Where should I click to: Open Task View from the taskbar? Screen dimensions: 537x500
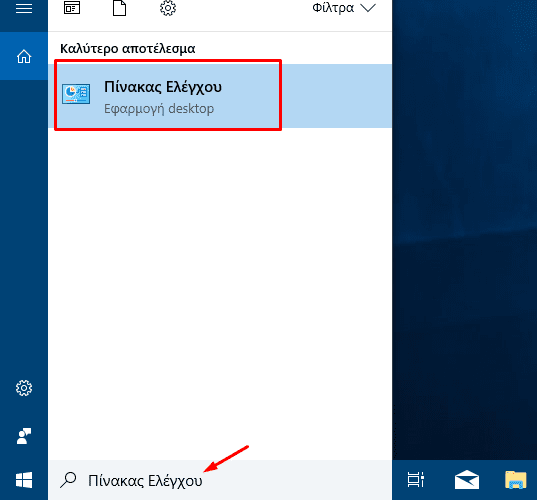pyautogui.click(x=416, y=479)
